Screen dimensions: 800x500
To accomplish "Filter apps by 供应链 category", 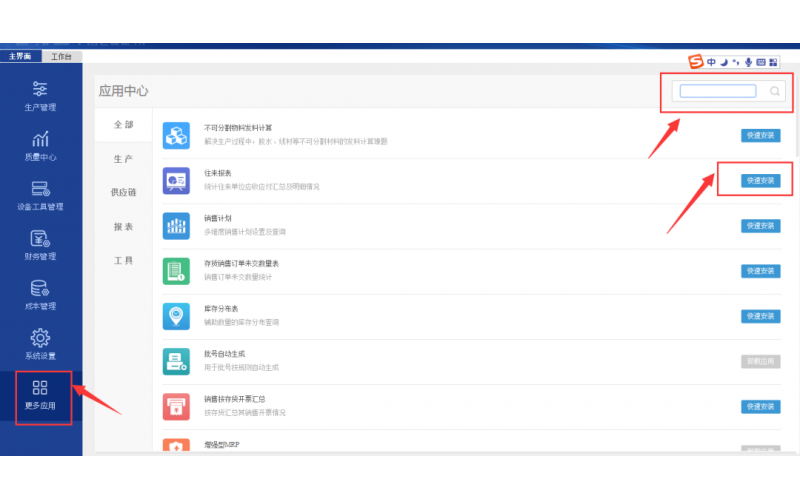I will pyautogui.click(x=123, y=192).
